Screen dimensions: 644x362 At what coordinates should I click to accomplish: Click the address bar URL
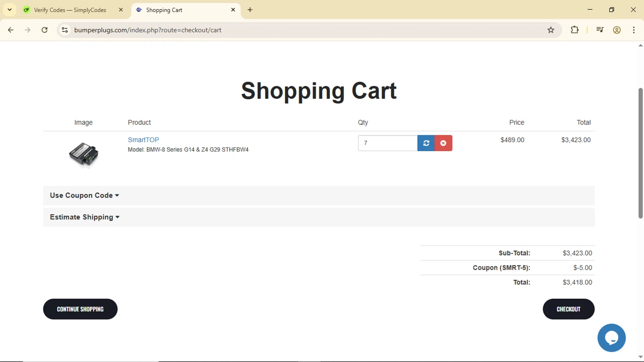coord(148,30)
